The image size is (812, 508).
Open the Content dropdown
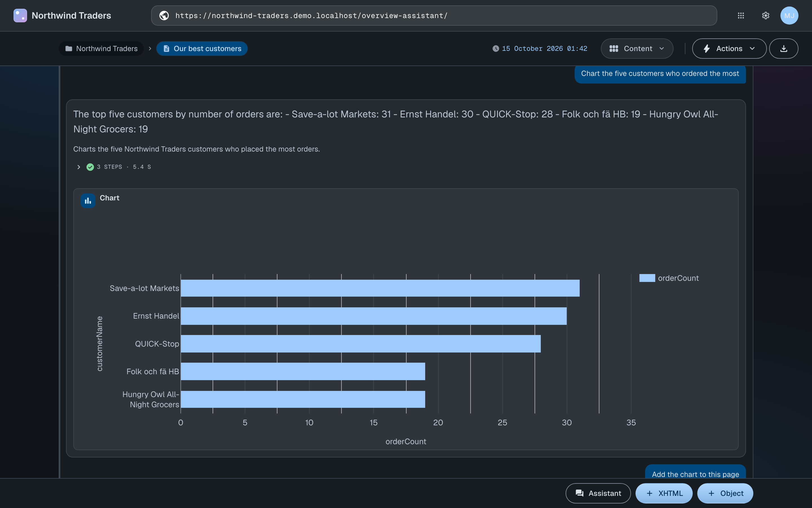pos(637,49)
